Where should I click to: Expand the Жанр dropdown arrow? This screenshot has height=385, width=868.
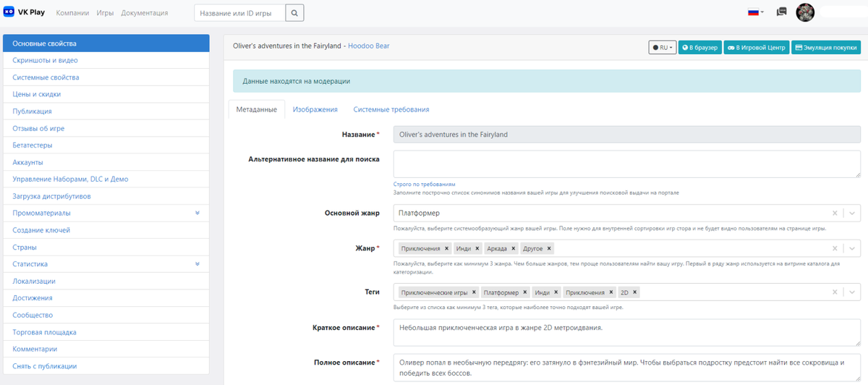click(x=852, y=248)
